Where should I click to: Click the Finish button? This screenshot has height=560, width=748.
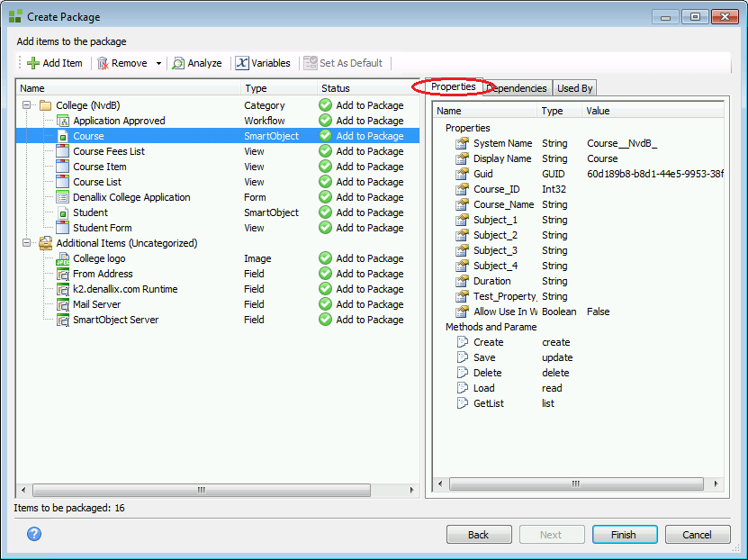(x=625, y=534)
